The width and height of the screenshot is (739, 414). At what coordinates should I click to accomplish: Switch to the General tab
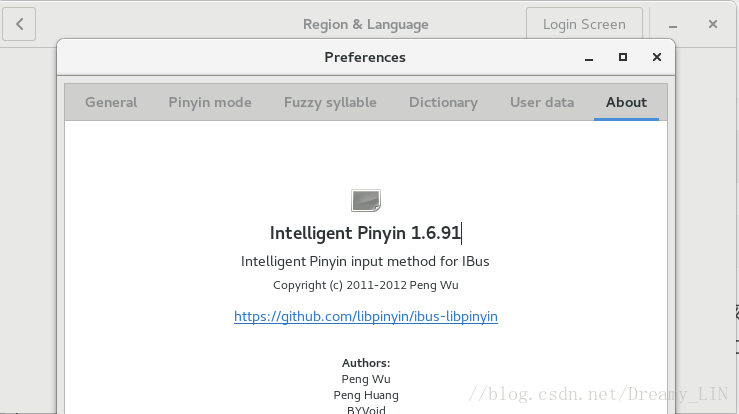click(111, 102)
